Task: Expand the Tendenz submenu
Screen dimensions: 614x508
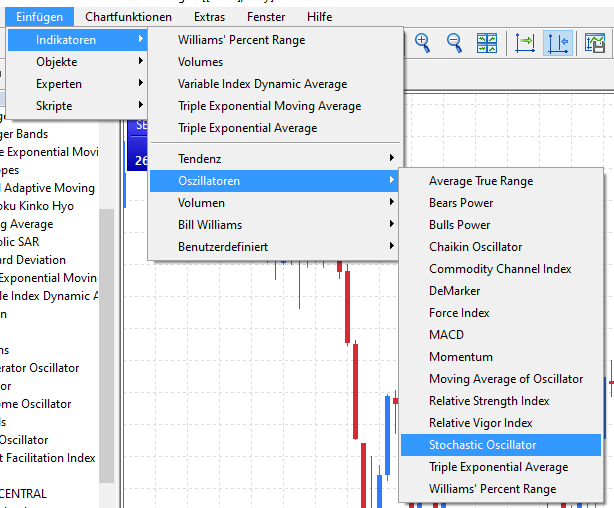Action: (x=275, y=159)
